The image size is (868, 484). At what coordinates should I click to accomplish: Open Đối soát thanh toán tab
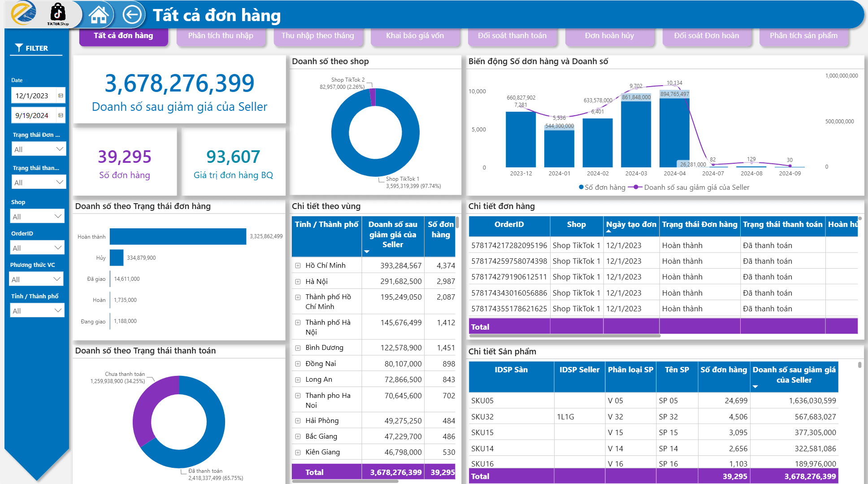coord(512,36)
